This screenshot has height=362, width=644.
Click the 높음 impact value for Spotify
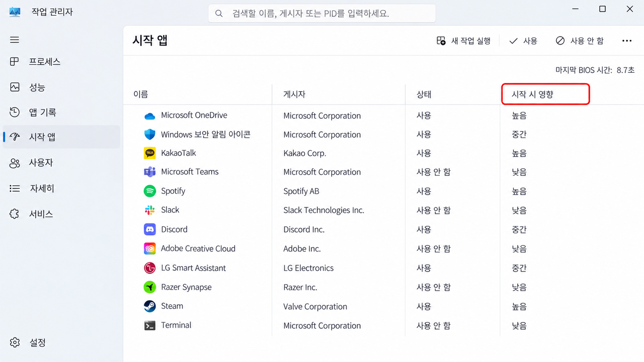tap(519, 191)
